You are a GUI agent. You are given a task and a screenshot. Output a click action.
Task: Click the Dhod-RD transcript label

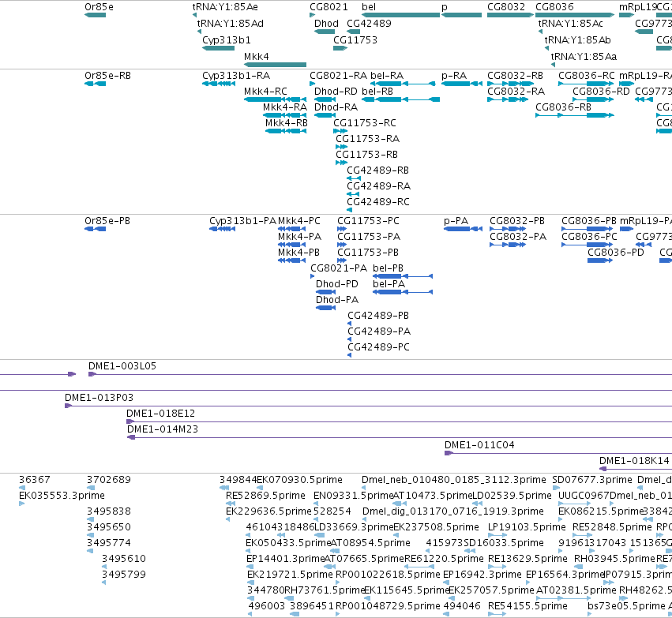point(336,92)
